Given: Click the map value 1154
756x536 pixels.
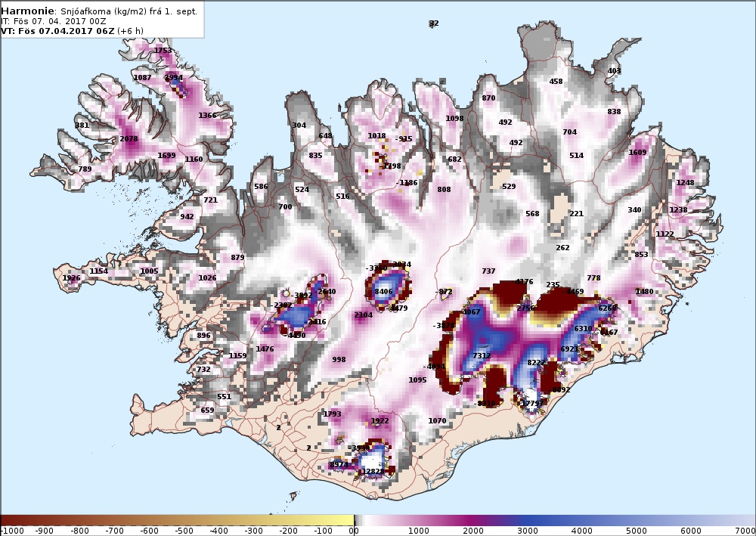Looking at the screenshot, I should coord(99,271).
